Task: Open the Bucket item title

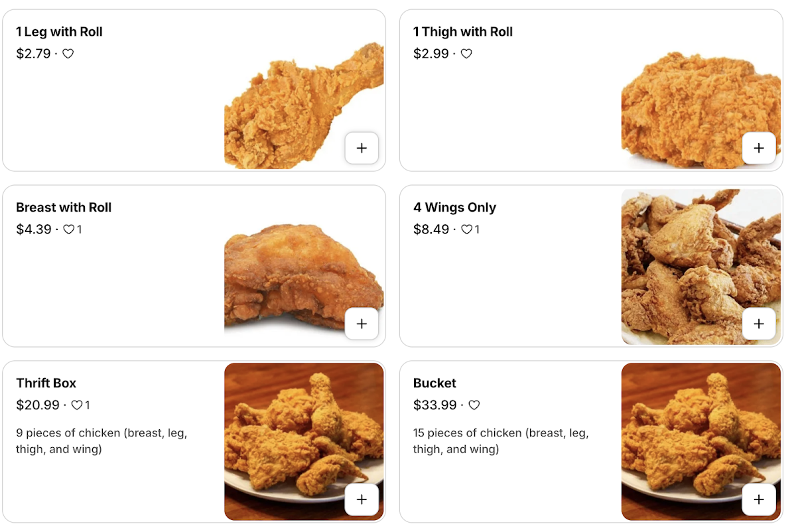Action: click(434, 383)
